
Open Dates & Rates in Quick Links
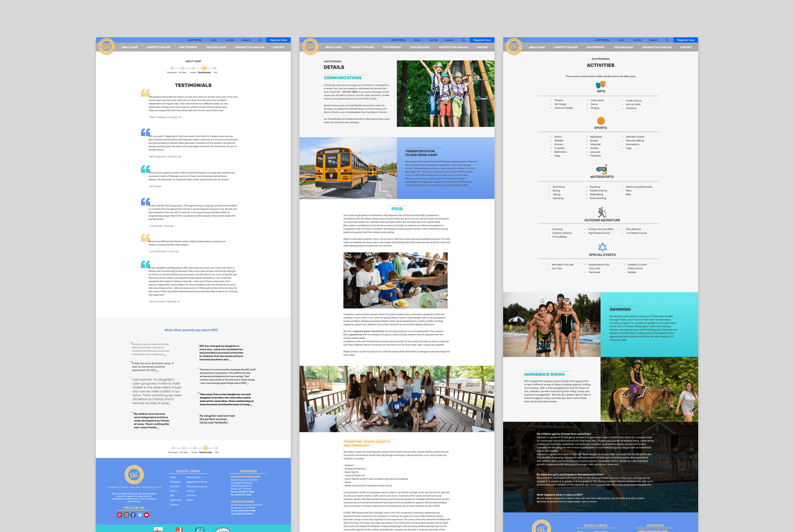[193, 477]
